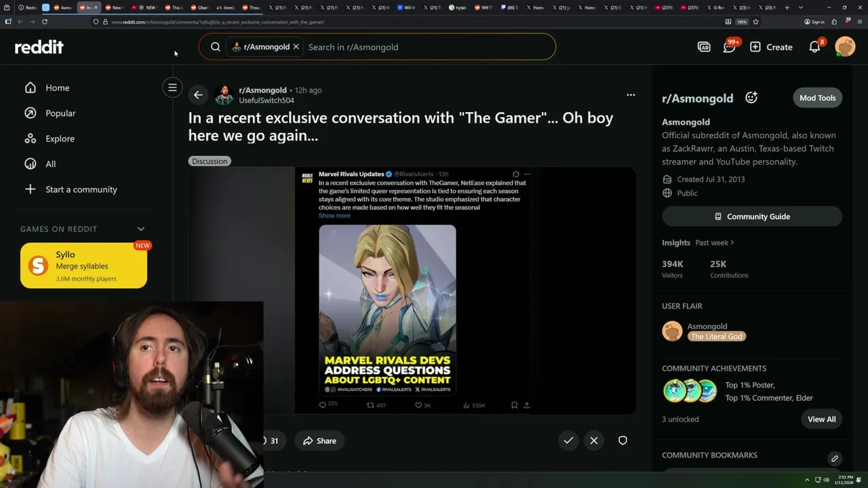View All community achievements

[821, 419]
